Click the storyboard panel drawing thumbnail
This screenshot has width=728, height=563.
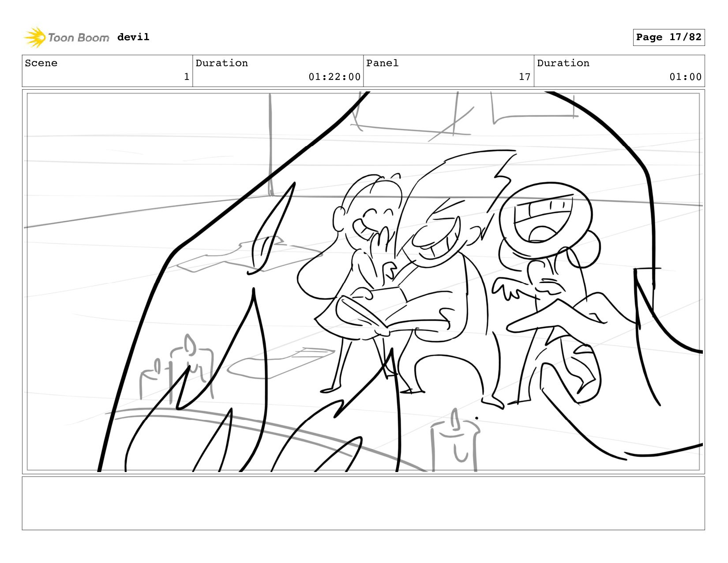pyautogui.click(x=363, y=282)
